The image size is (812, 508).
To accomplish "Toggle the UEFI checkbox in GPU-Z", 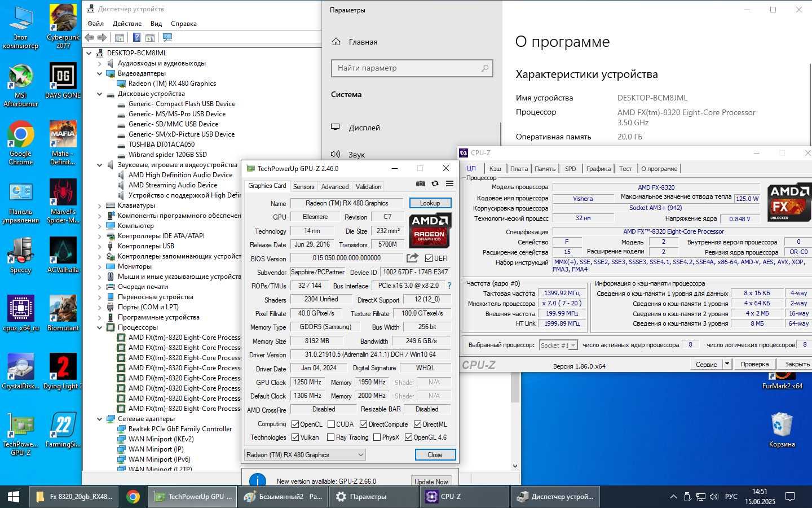I will pyautogui.click(x=429, y=258).
